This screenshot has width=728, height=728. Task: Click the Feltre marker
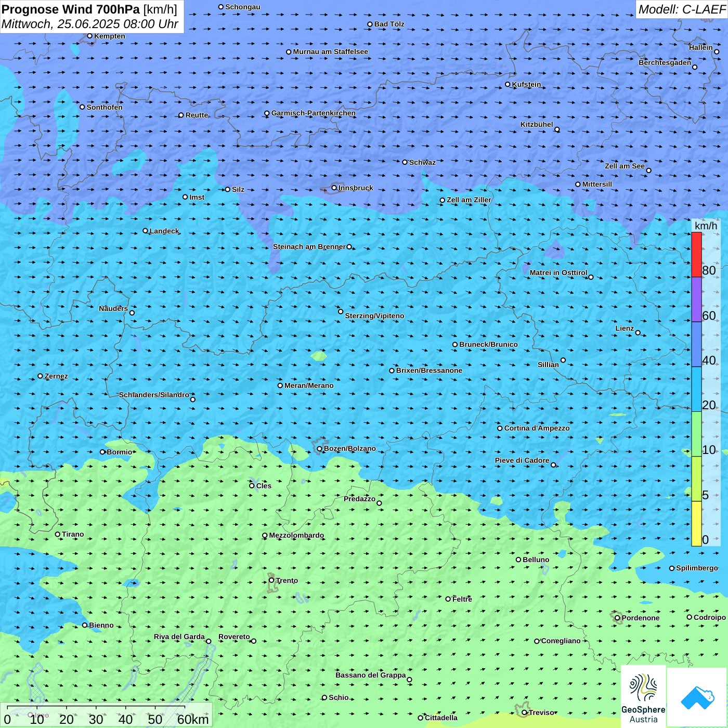pos(448,599)
